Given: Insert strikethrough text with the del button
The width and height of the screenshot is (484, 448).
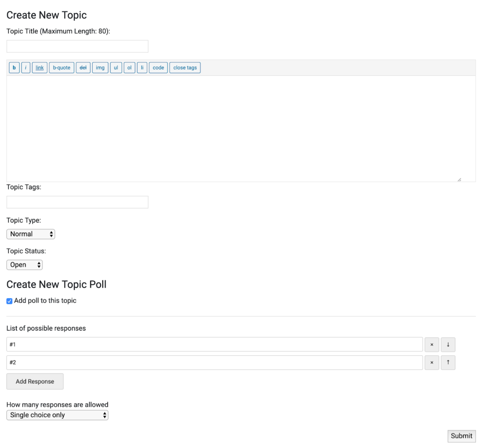Looking at the screenshot, I should (83, 68).
